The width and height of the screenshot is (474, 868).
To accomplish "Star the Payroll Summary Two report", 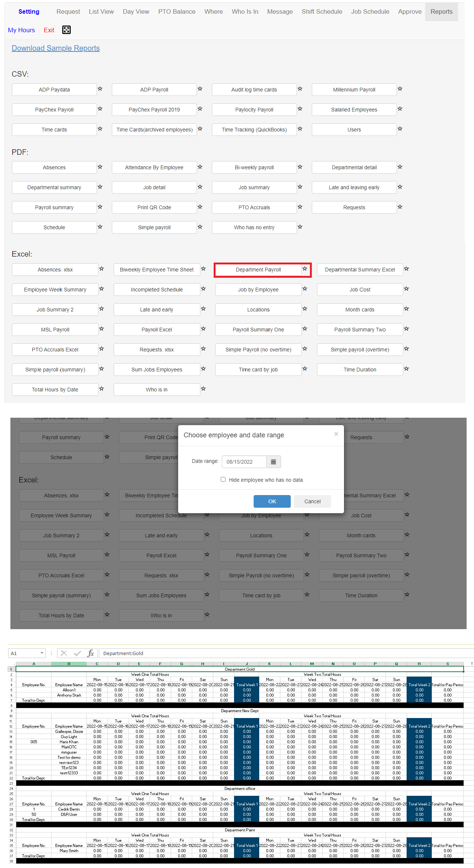I will [x=406, y=329].
